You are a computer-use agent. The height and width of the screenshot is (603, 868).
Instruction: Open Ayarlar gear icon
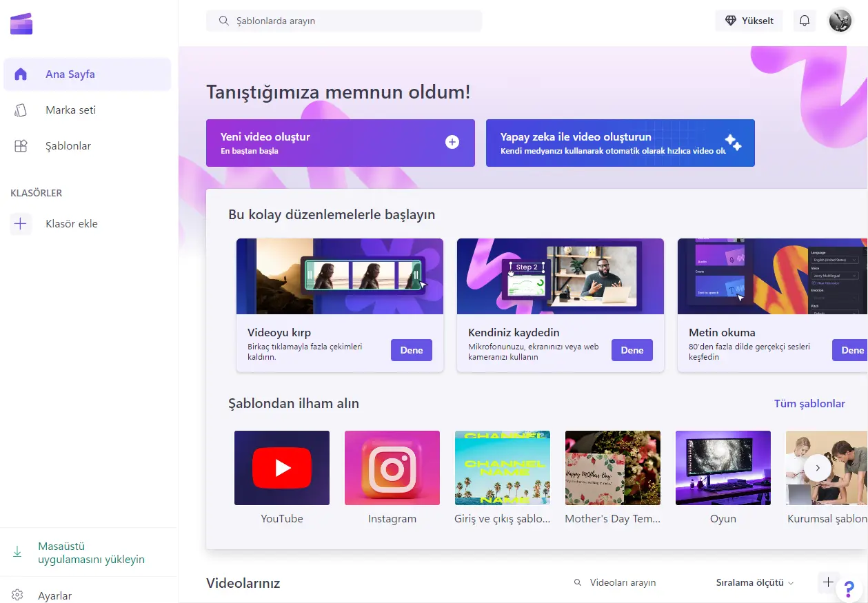pos(18,595)
